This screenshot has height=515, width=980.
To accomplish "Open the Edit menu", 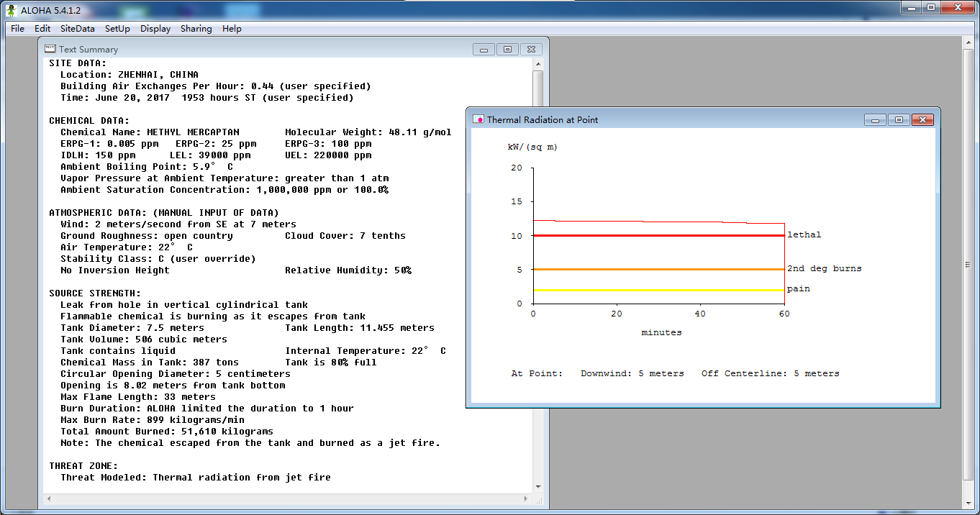I will (42, 29).
